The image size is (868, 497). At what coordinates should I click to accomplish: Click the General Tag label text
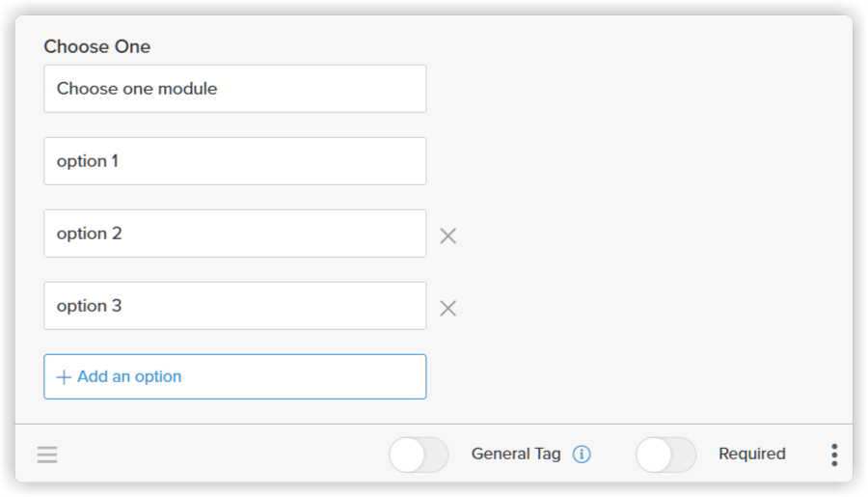click(516, 454)
